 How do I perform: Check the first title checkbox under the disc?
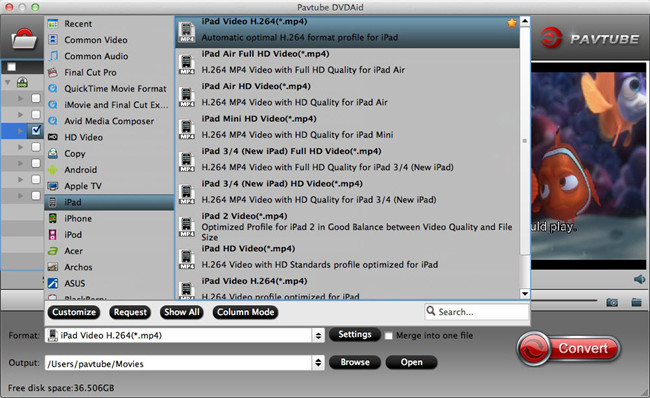36,98
